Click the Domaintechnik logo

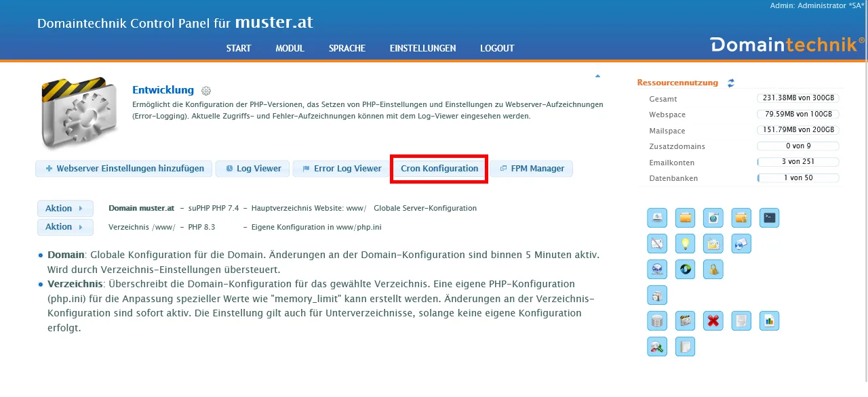coord(783,45)
